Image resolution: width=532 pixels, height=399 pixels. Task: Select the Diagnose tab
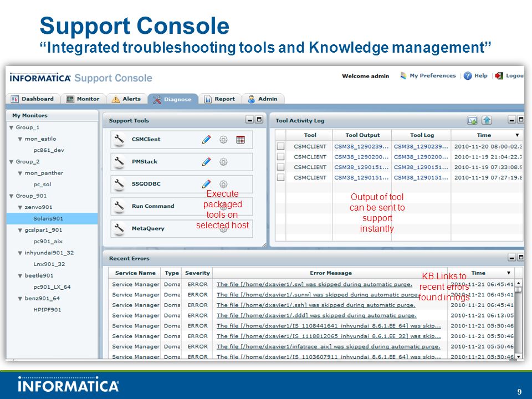pyautogui.click(x=173, y=99)
